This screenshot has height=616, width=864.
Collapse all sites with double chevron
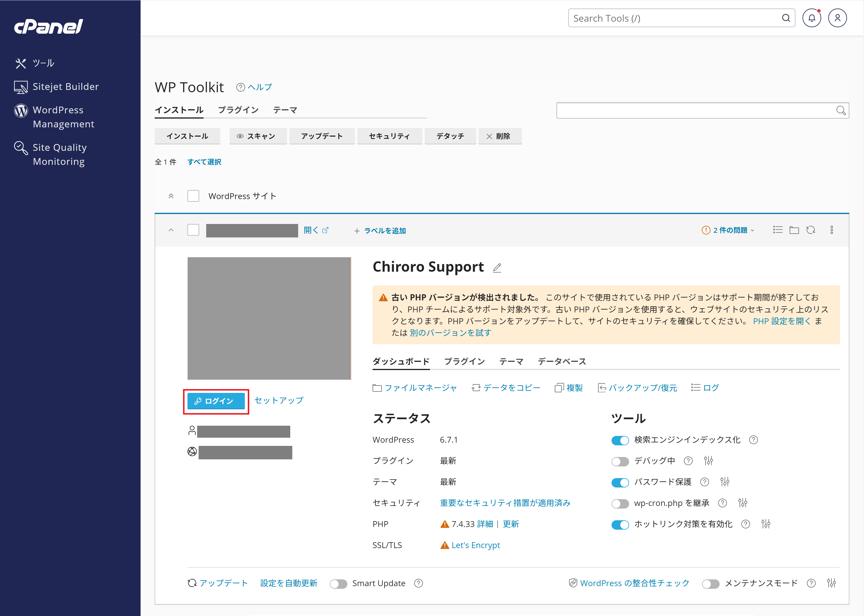(171, 196)
